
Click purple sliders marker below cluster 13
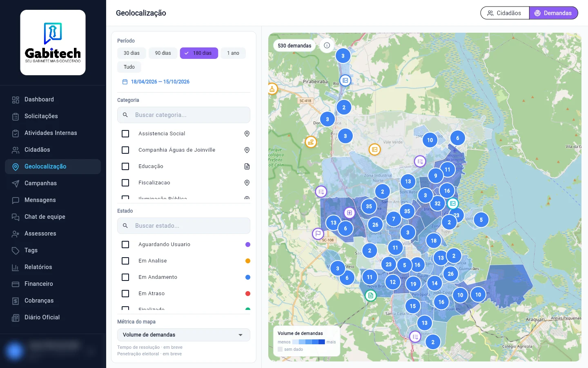point(415,337)
